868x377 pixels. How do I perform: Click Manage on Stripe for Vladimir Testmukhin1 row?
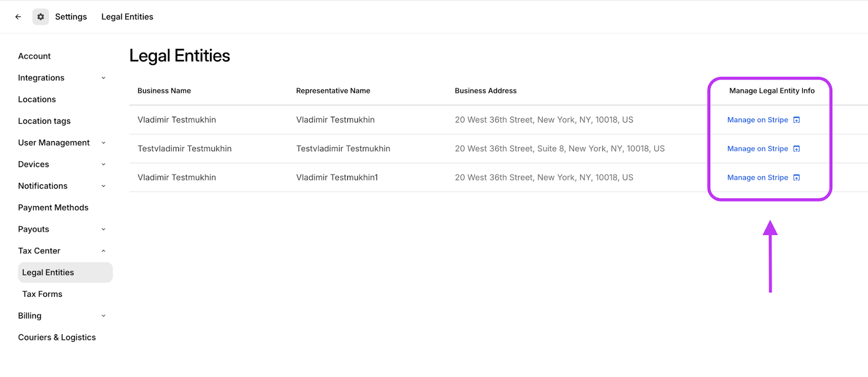point(757,177)
